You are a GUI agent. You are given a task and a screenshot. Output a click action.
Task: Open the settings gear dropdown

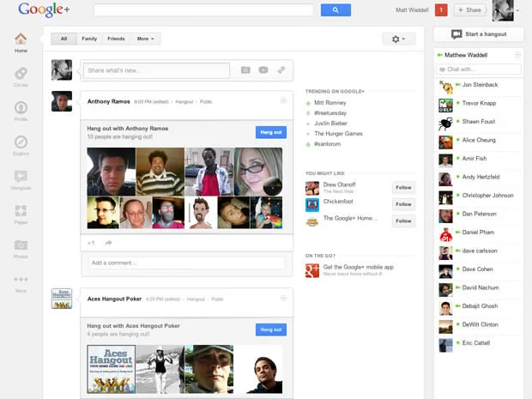[x=398, y=39]
